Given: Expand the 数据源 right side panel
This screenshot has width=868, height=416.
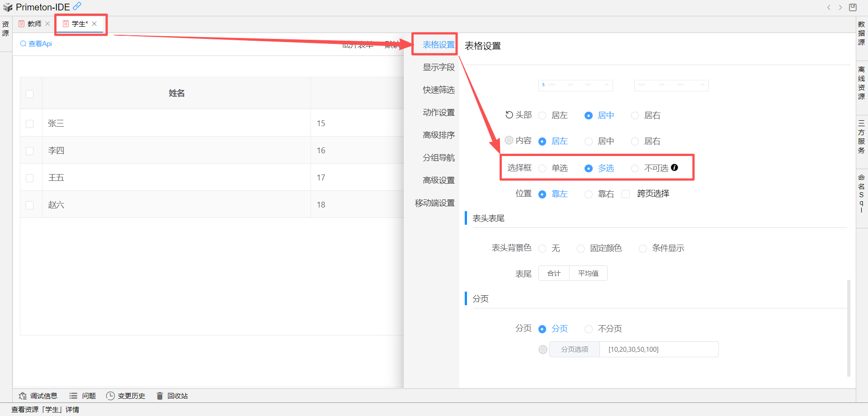Looking at the screenshot, I should (x=862, y=33).
